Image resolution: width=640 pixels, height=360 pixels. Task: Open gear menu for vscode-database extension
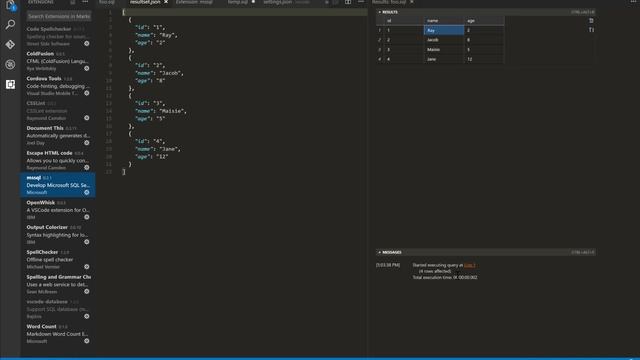[87, 316]
